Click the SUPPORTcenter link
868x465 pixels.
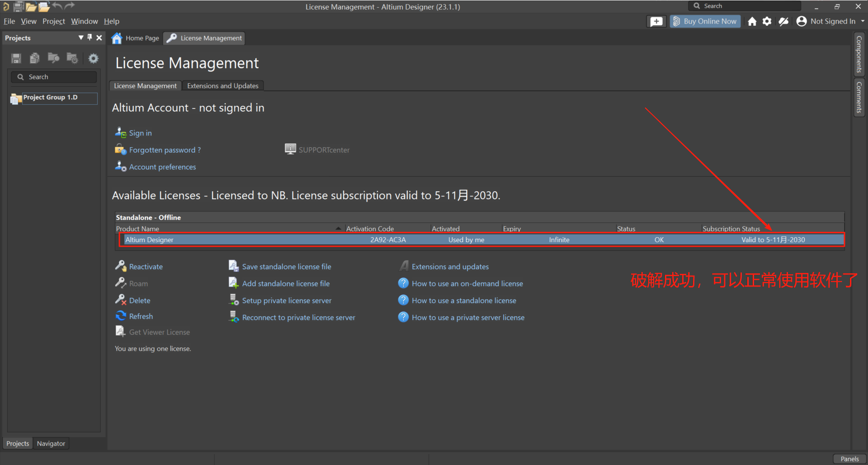324,150
